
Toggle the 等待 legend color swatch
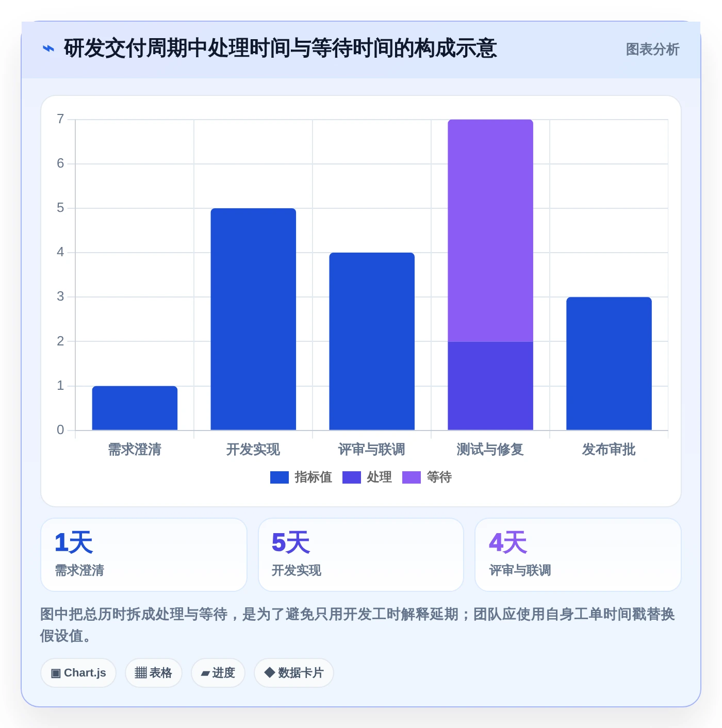[411, 477]
